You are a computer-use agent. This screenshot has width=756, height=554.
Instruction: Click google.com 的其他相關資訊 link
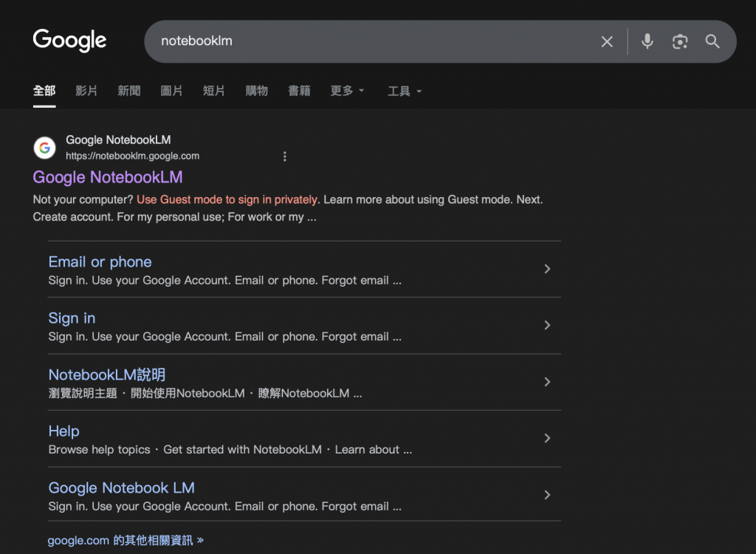coord(126,540)
